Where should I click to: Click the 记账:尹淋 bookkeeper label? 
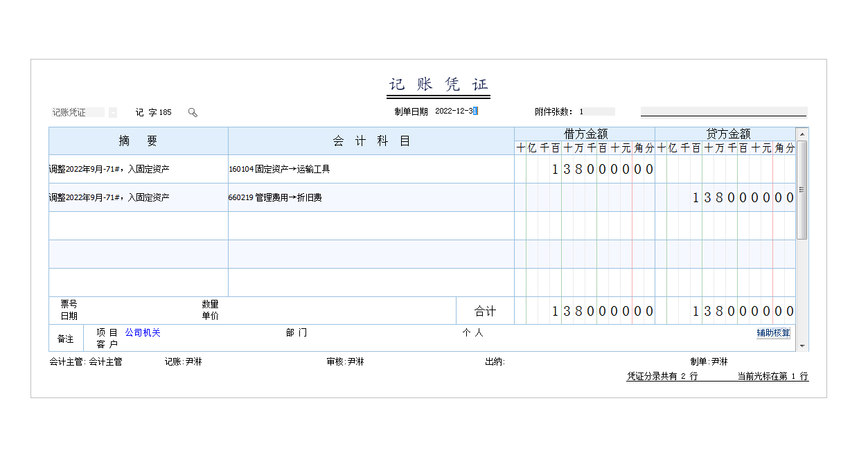point(183,361)
